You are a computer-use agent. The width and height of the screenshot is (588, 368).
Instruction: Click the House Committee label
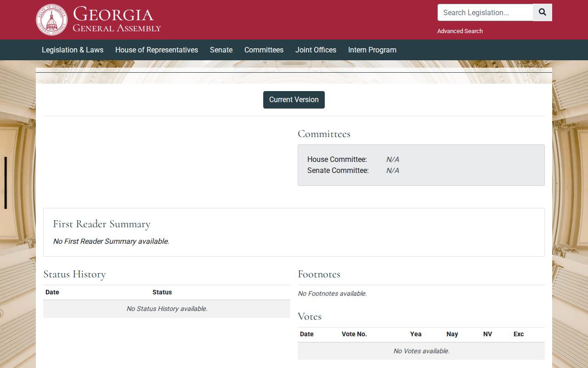(337, 159)
